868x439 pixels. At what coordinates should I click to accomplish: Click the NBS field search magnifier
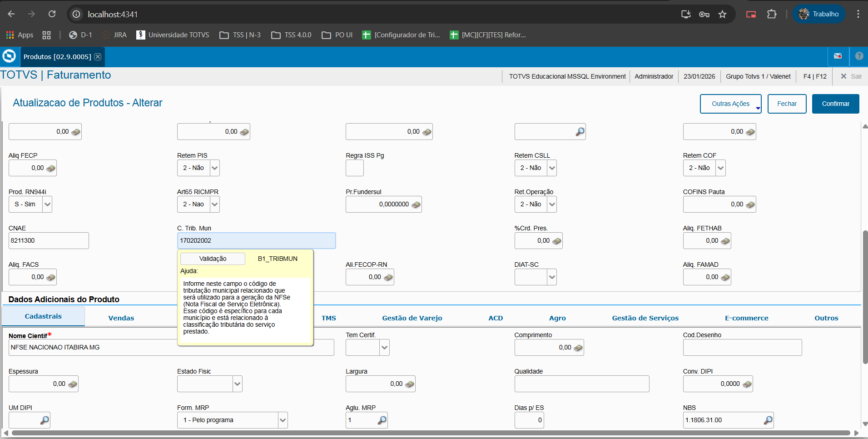point(768,420)
